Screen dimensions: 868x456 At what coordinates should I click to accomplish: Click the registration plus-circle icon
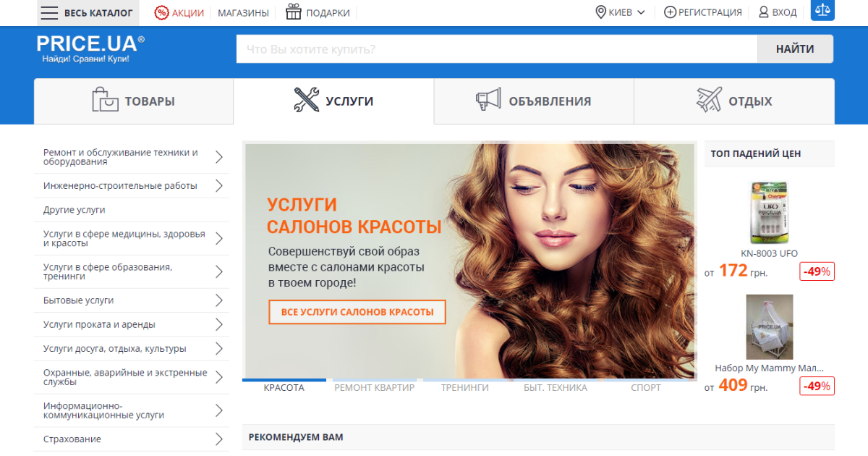coord(670,12)
